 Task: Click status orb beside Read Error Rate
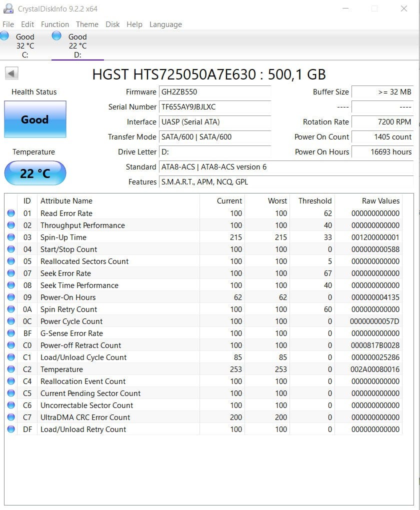tap(11, 213)
